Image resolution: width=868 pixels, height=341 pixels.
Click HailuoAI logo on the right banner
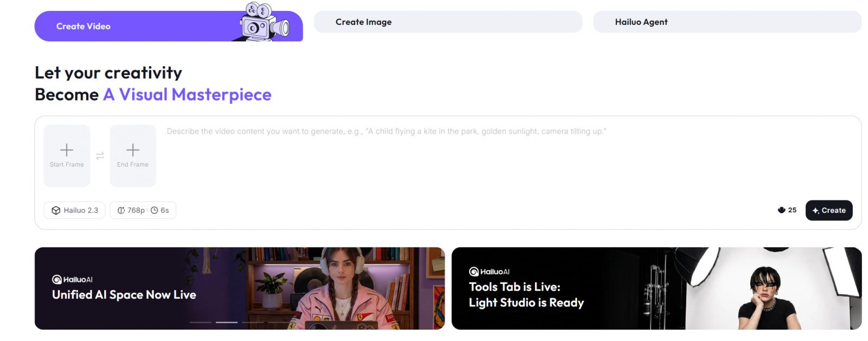click(x=489, y=271)
